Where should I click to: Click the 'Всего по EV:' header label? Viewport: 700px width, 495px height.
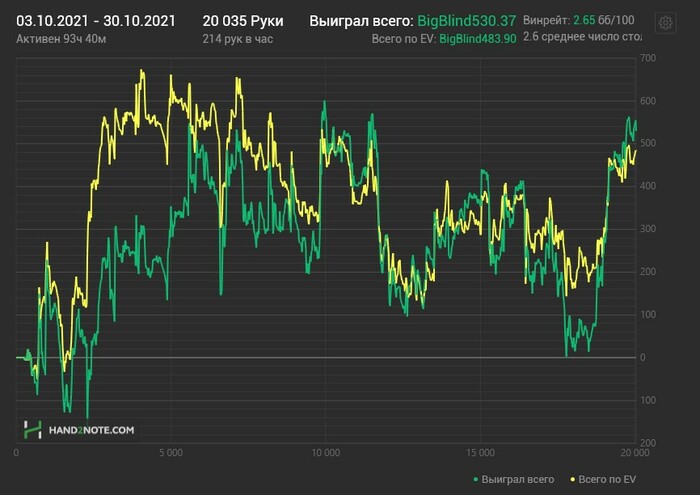(x=404, y=39)
